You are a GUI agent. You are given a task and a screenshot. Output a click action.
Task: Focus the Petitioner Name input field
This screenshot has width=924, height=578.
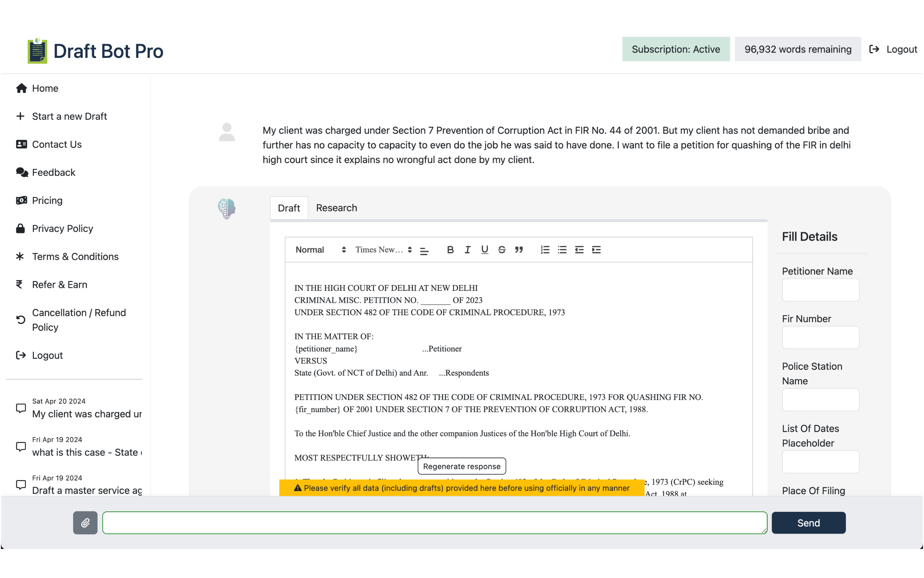pos(820,290)
